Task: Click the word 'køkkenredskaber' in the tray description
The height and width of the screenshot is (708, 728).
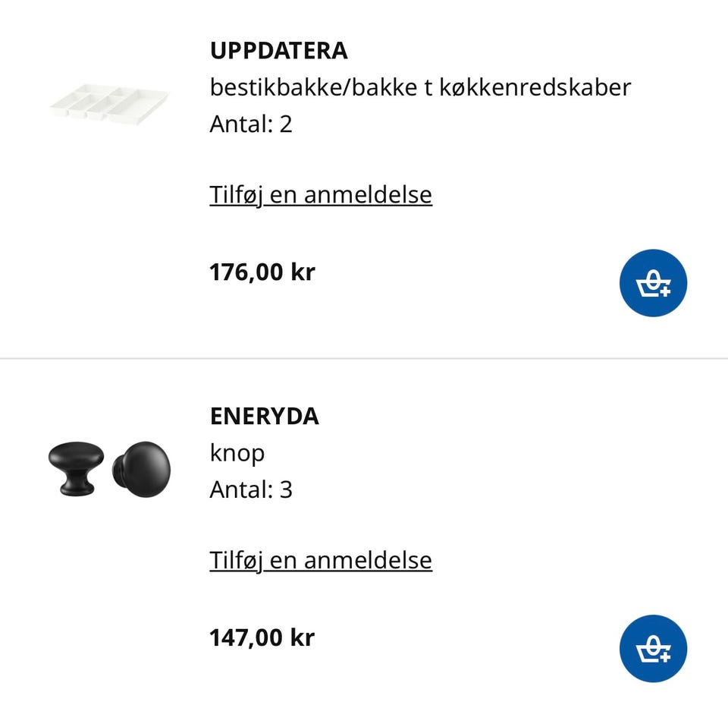Action: [535, 87]
